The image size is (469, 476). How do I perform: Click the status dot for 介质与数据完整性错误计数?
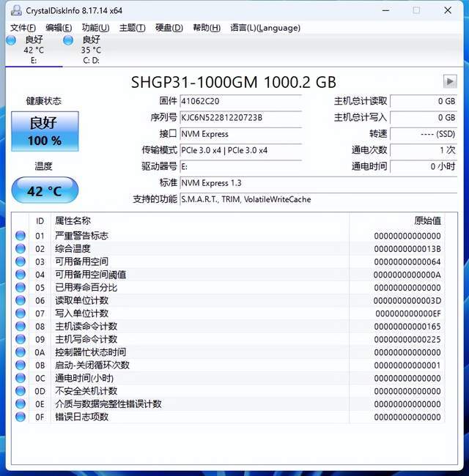(x=21, y=404)
